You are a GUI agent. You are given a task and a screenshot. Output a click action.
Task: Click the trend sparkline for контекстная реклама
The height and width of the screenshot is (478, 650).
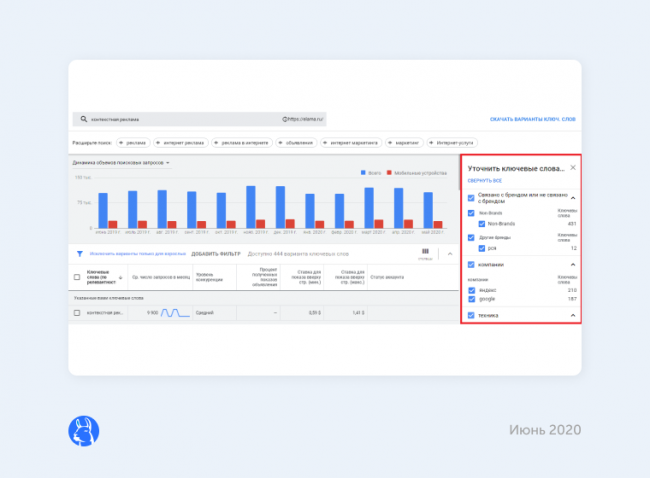[x=176, y=313]
